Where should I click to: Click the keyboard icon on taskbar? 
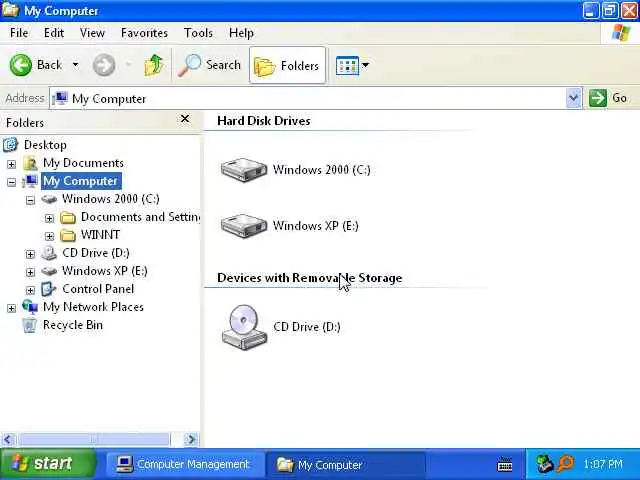click(x=504, y=464)
